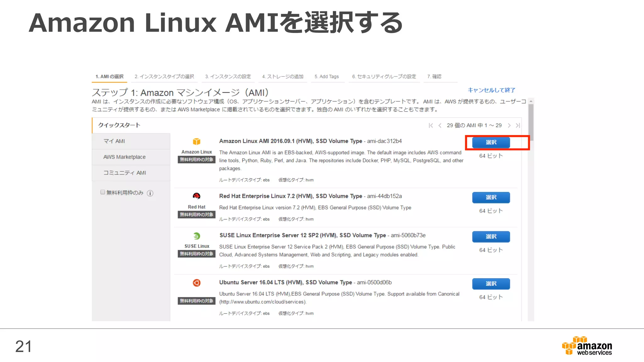Click Amazon Linux AMI 2016.09.1 title
644x362 pixels.
tap(291, 141)
